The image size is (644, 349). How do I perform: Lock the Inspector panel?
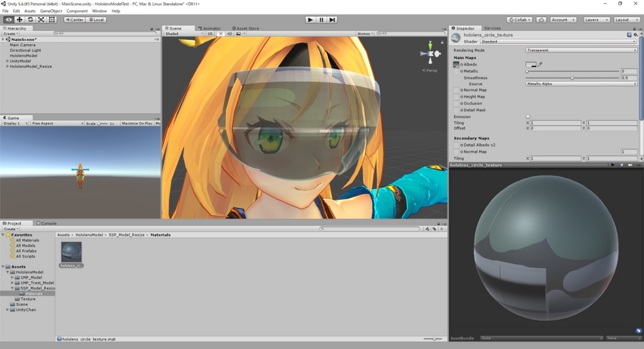pos(634,28)
